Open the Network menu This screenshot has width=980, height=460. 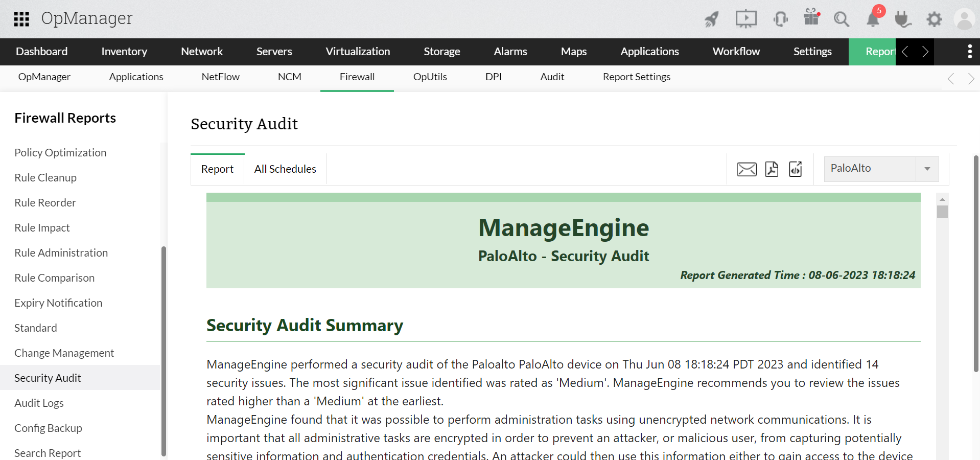202,52
